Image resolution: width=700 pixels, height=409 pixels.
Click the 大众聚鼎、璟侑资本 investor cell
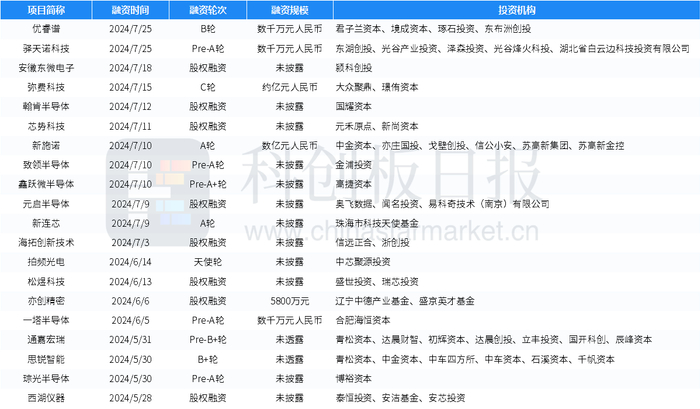point(377,87)
